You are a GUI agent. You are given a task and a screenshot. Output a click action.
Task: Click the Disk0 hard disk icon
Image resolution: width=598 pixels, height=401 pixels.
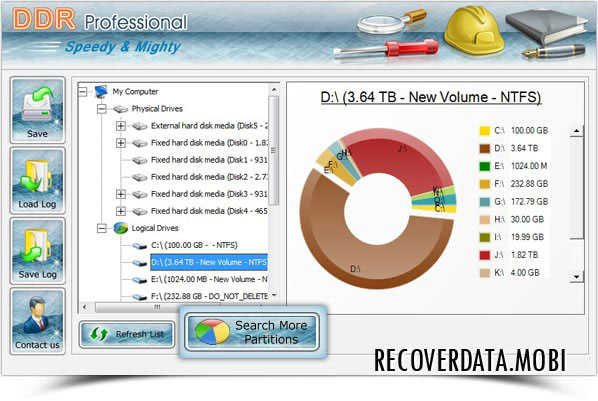140,143
